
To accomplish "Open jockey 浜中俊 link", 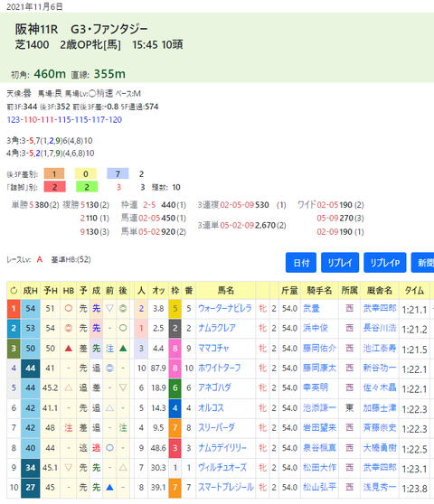I will click(x=316, y=328).
